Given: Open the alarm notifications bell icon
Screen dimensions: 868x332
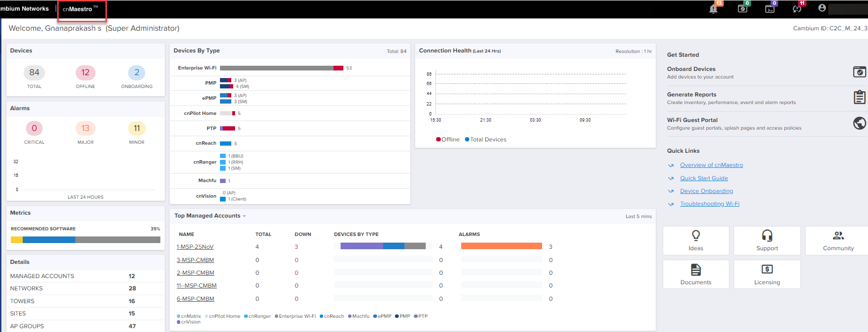Looking at the screenshot, I should (713, 9).
